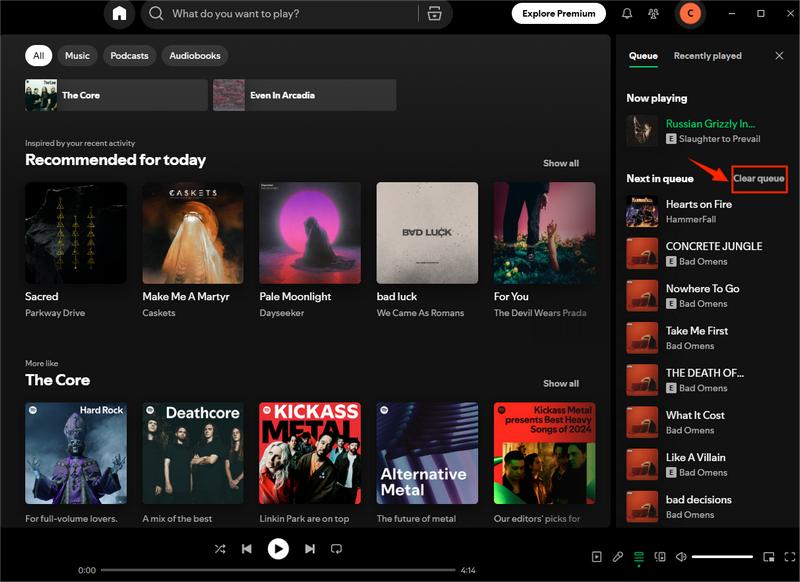Viewport: 800px width, 582px height.
Task: Mute using the volume speaker icon
Action: tap(681, 556)
